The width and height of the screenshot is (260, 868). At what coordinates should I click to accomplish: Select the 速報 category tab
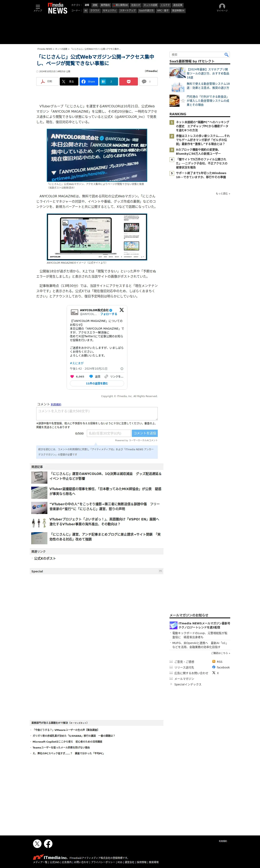point(87,5)
